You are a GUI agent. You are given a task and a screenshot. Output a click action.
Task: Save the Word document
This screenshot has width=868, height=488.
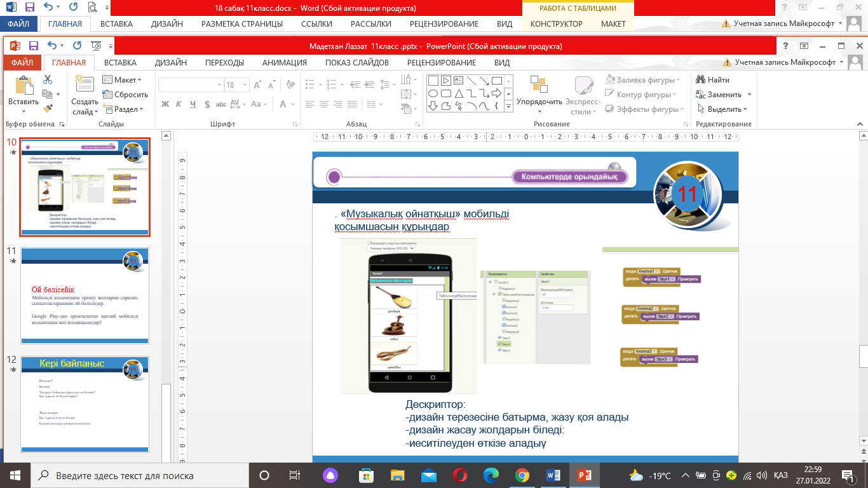point(31,8)
